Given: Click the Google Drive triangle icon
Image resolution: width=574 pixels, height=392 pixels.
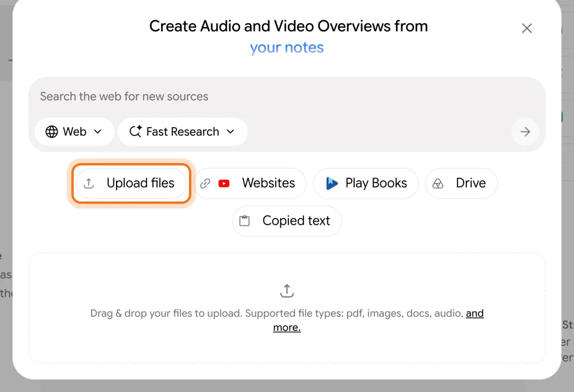Looking at the screenshot, I should point(438,184).
